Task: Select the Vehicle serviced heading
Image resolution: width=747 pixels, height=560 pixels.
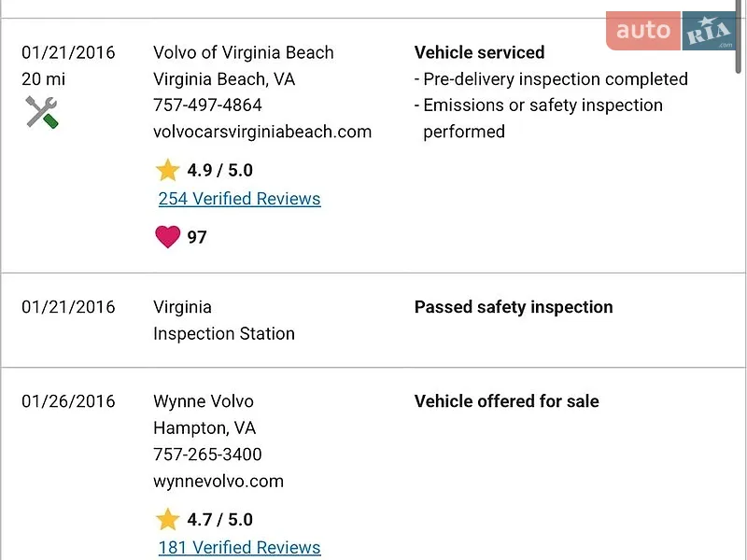Action: (479, 52)
